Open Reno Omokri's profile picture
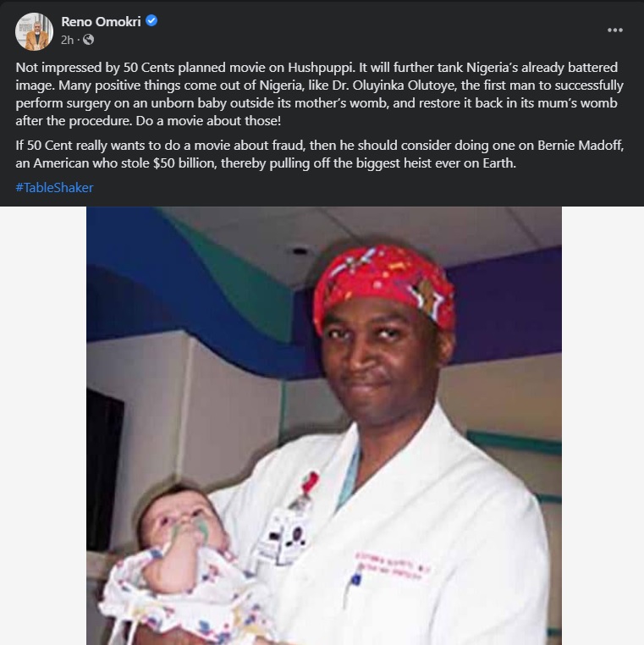 click(34, 31)
